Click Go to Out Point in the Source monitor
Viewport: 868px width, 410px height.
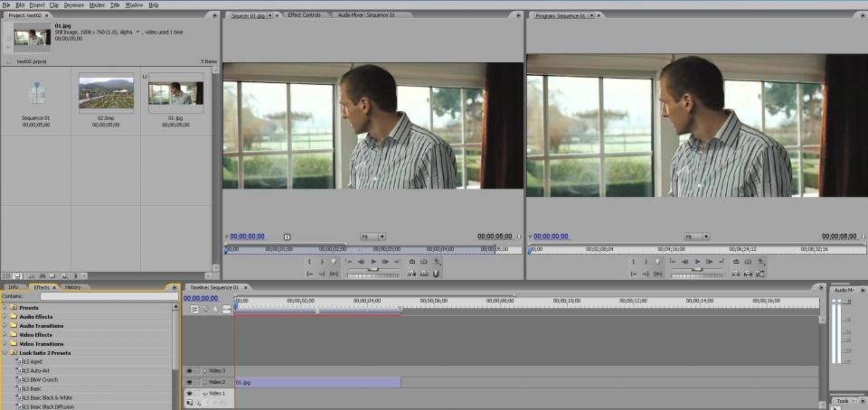pyautogui.click(x=322, y=274)
